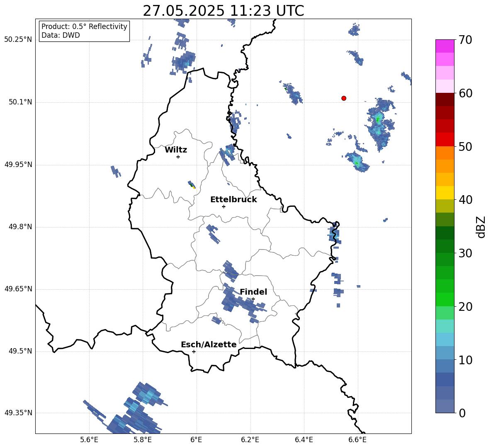Viewport: 491px width, 448px height.
Task: Click the red dot radar marker
Action: 344,98
